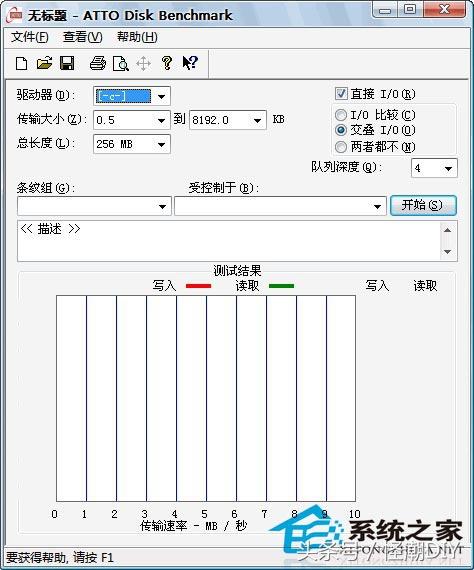Click the grayed-out move arrows toolbar icon
The image size is (474, 570).
(144, 64)
